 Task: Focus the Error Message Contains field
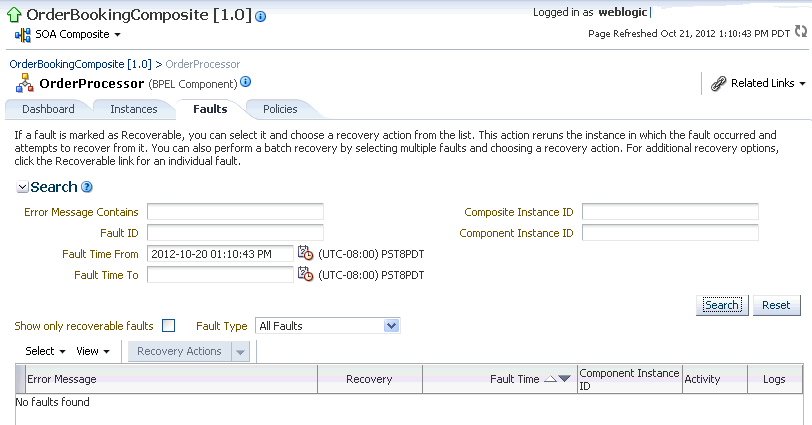(235, 212)
